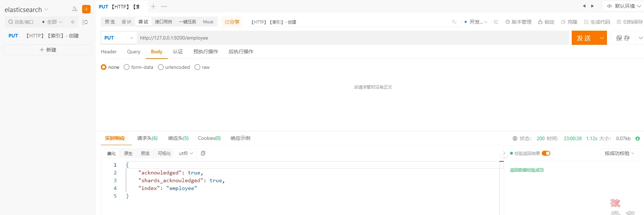Screen dimensions: 644x215
Task: Click the locate target icon in sidebar
Action: coord(73,22)
